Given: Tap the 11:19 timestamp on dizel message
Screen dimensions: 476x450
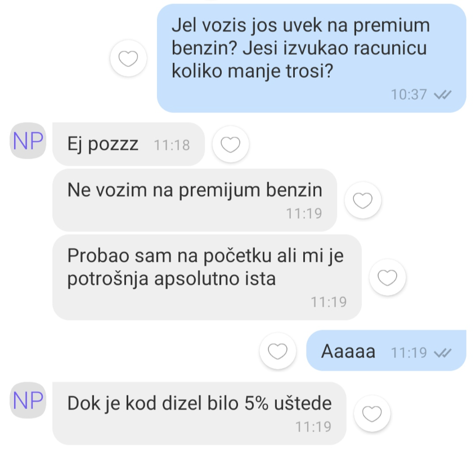Looking at the screenshot, I should [x=313, y=427].
